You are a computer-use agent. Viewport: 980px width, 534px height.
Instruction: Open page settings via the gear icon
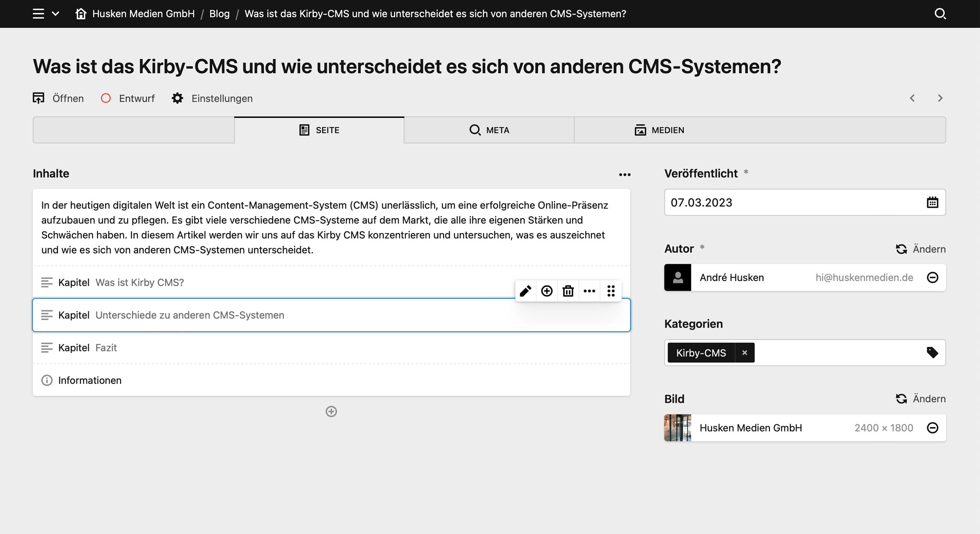tap(178, 98)
